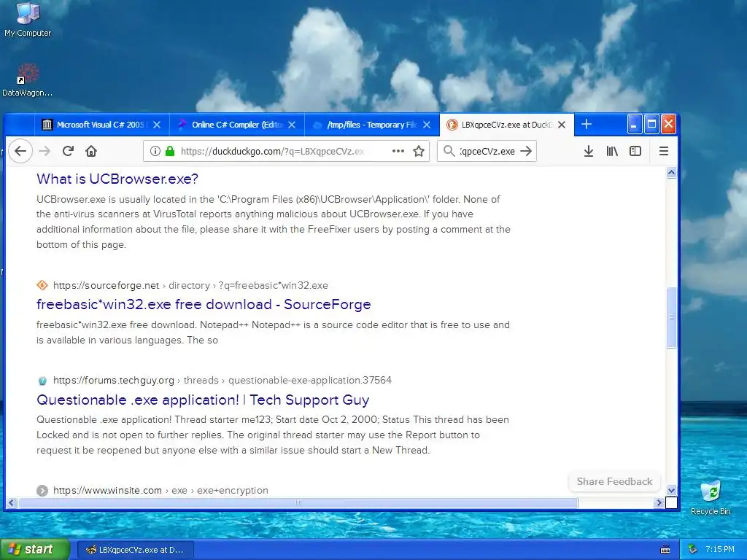Switch to Online C# Compiler tab
The image size is (747, 560).
click(x=236, y=125)
